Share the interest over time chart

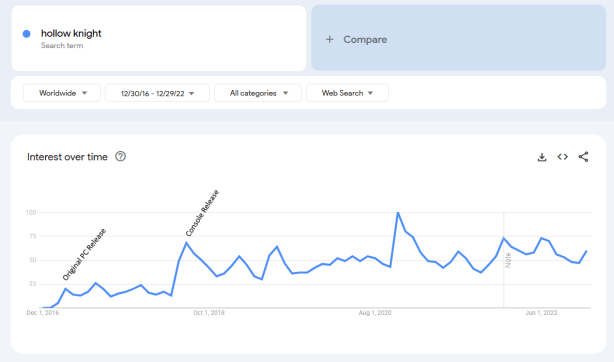click(x=583, y=157)
